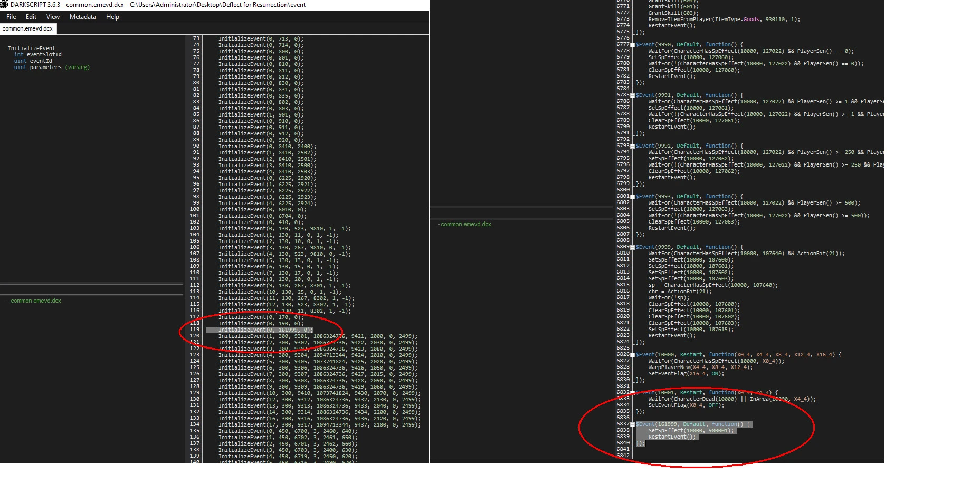Image resolution: width=980 pixels, height=484 pixels.
Task: Collapse the $Event(9990 fold marker
Action: coord(632,45)
